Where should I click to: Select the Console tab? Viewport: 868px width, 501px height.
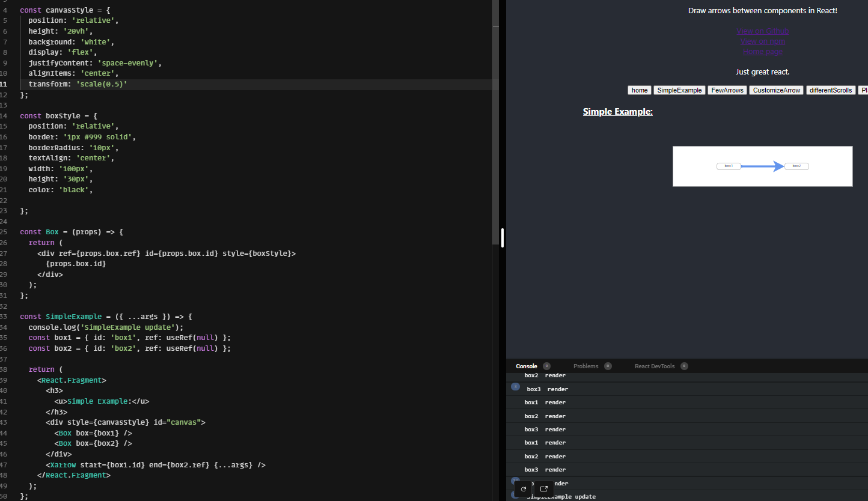tap(526, 366)
